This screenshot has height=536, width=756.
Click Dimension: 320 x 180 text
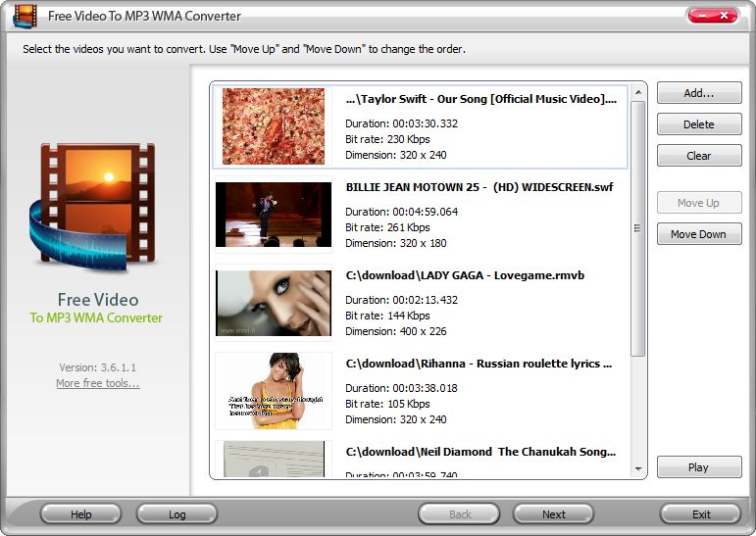coord(396,243)
